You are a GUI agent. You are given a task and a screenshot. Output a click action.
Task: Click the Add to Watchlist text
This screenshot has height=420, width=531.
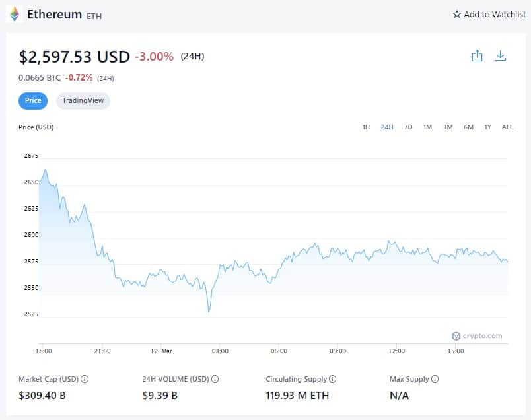[495, 15]
